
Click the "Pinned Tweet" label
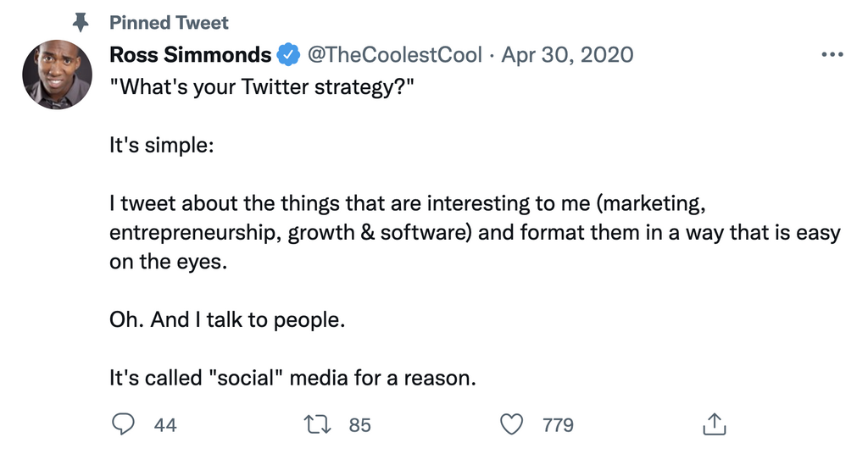(170, 22)
